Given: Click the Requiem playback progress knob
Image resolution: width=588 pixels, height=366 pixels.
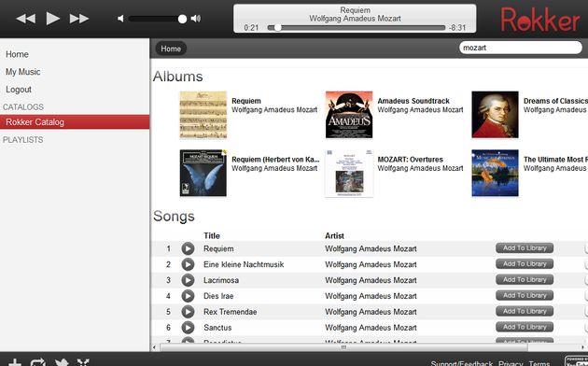Looking at the screenshot, I should click(x=277, y=27).
